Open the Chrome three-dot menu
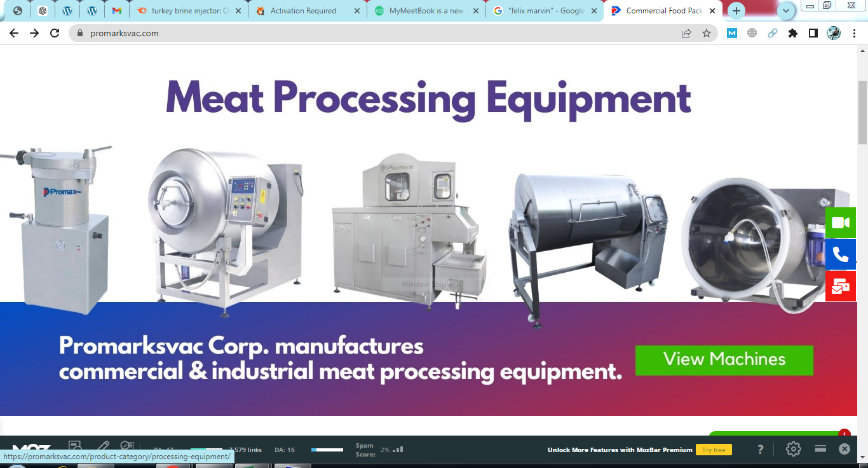 click(855, 33)
